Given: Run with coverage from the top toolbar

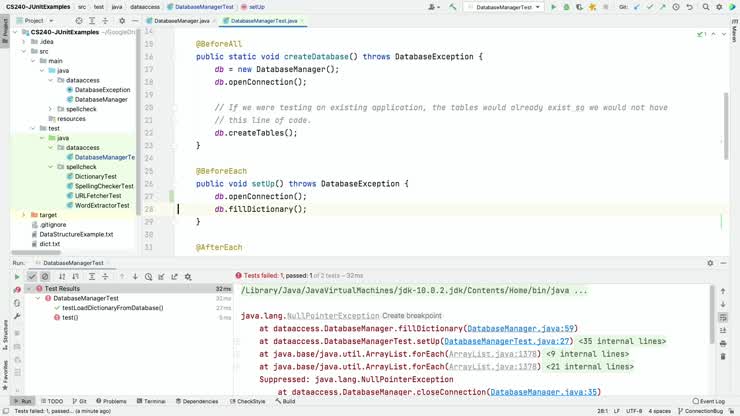Looking at the screenshot, I should (x=579, y=7).
